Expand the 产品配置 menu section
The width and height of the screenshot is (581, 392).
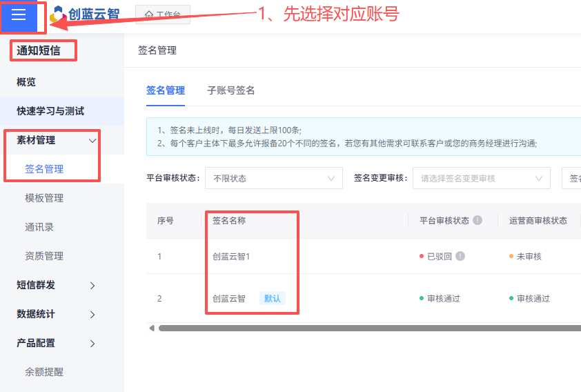pyautogui.click(x=92, y=343)
